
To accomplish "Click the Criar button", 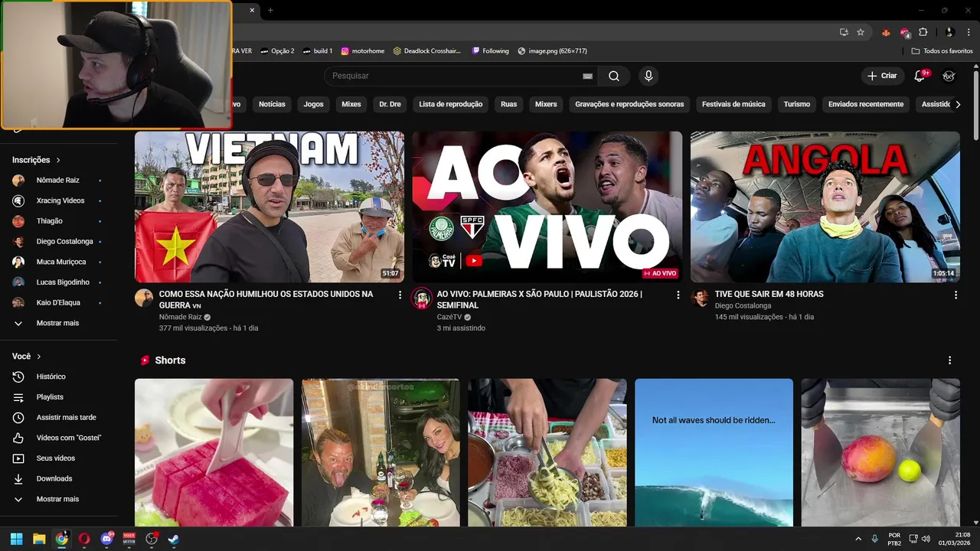I will (x=882, y=76).
